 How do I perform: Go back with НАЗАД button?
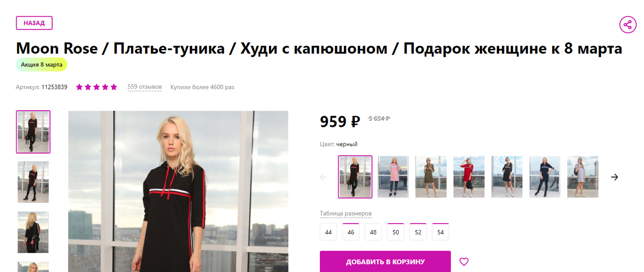tap(34, 23)
